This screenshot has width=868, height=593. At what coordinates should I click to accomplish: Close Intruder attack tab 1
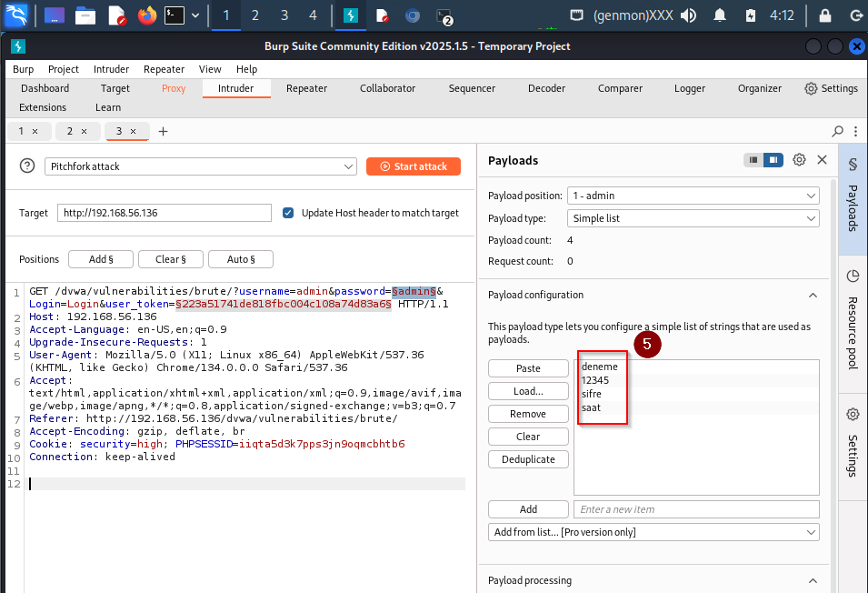point(35,131)
